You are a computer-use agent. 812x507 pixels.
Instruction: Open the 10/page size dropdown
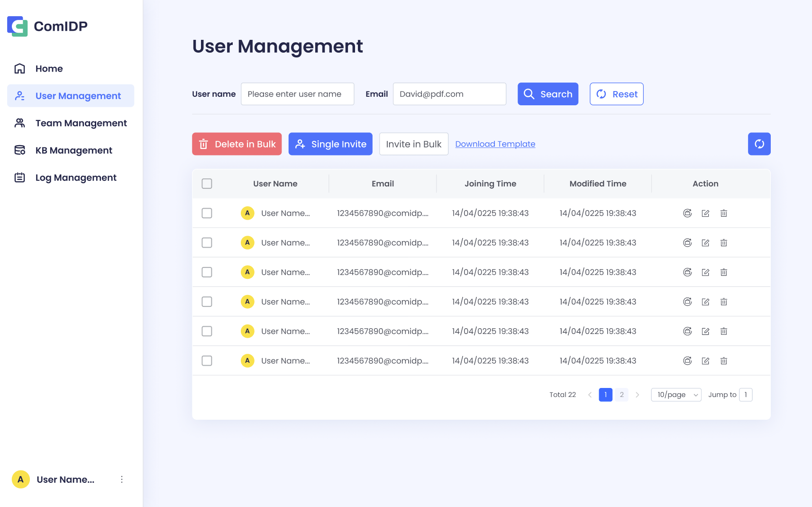[676, 395]
